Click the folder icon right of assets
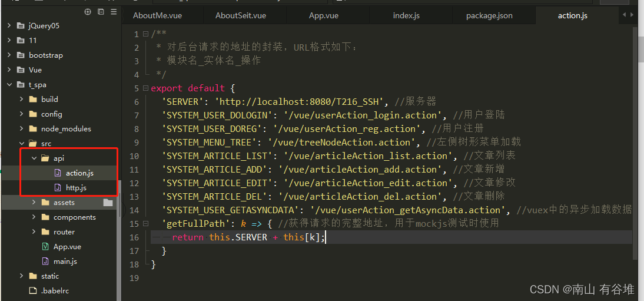This screenshot has width=644, height=301. point(108,202)
